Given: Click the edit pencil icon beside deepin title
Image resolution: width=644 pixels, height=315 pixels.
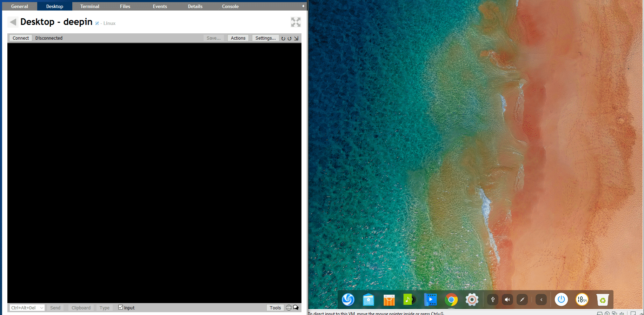Looking at the screenshot, I should tap(97, 23).
